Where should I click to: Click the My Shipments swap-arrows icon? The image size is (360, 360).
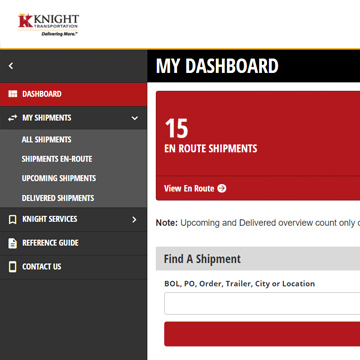12,118
